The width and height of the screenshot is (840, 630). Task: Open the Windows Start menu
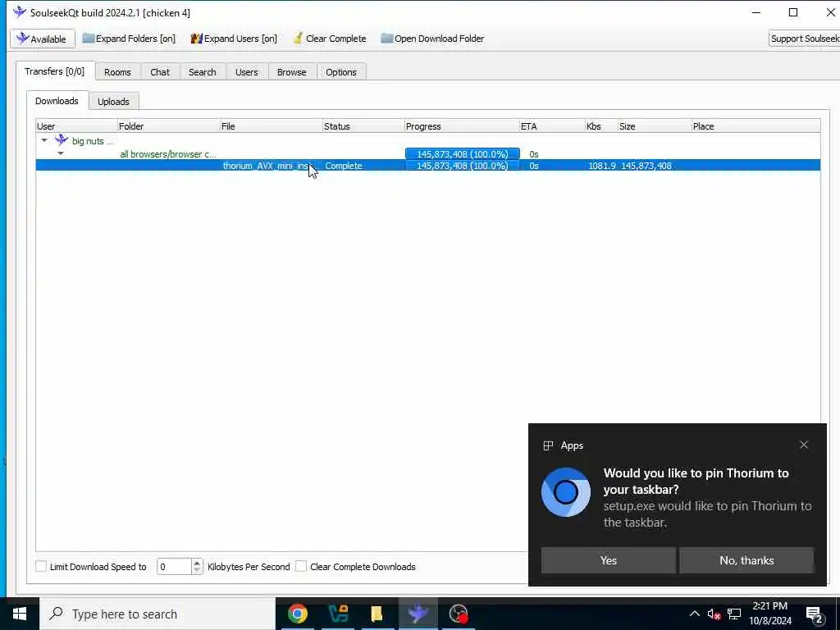20,614
